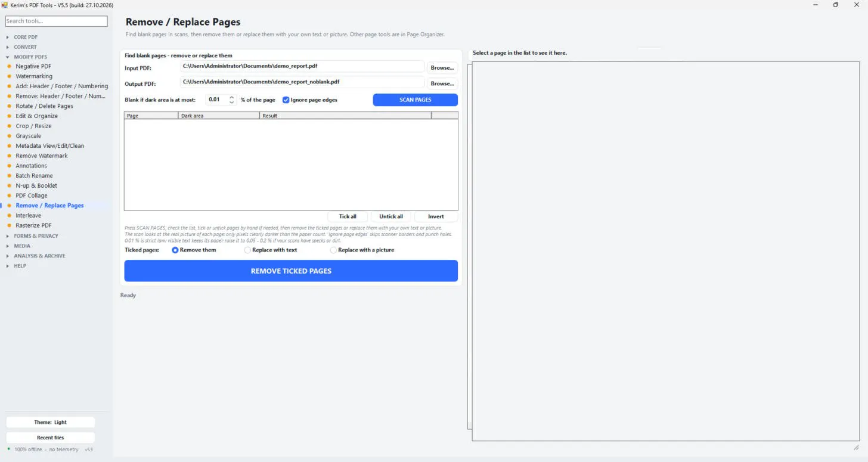Switch theme using Theme: Light button

coord(51,423)
